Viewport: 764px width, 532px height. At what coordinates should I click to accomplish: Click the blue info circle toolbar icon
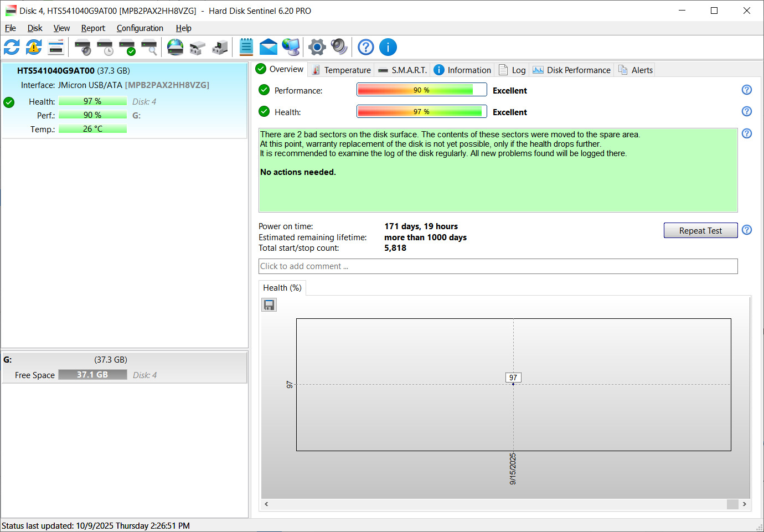coord(388,48)
